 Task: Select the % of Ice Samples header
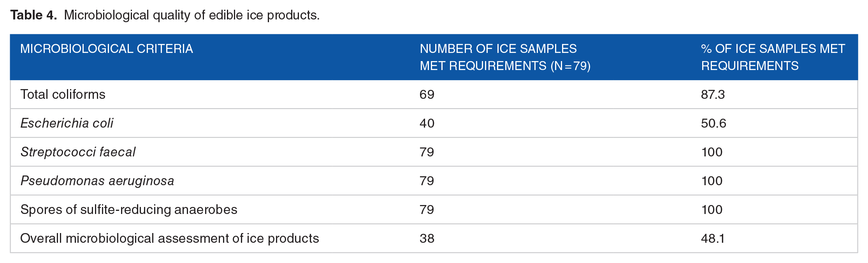[773, 57]
